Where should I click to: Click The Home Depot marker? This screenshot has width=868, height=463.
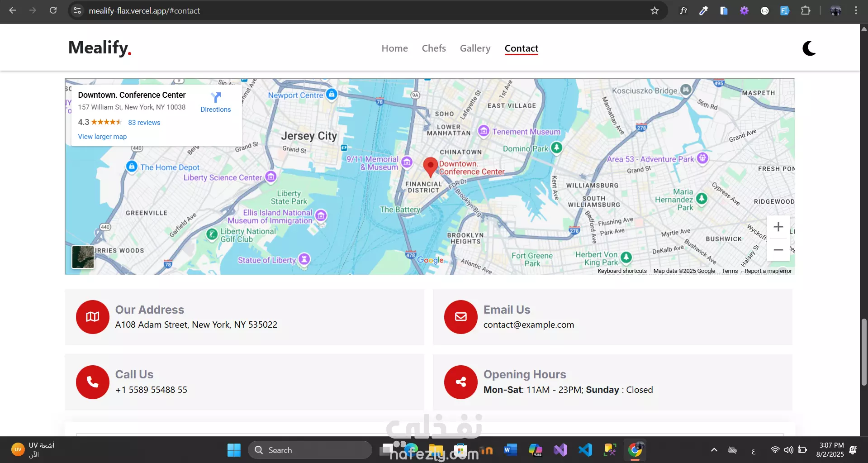pos(132,166)
